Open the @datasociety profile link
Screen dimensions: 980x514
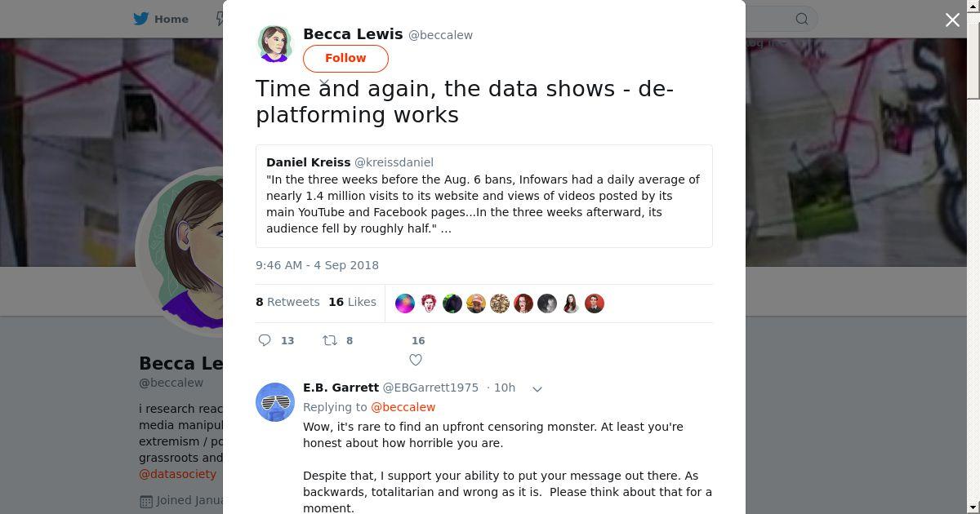(177, 474)
